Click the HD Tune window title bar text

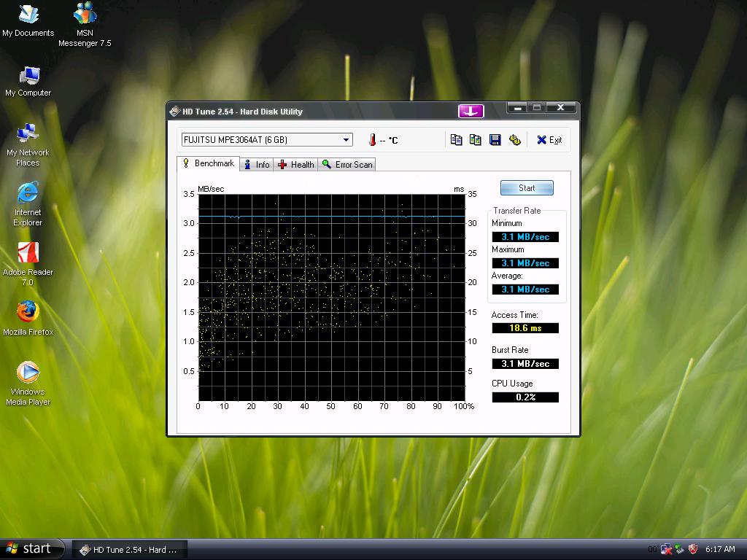(242, 112)
